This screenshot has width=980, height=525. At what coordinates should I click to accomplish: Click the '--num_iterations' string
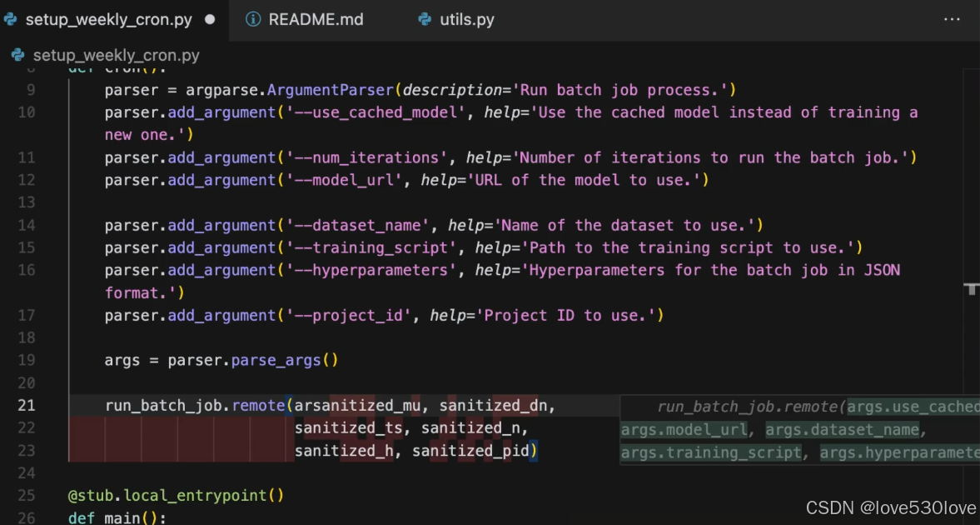(366, 157)
